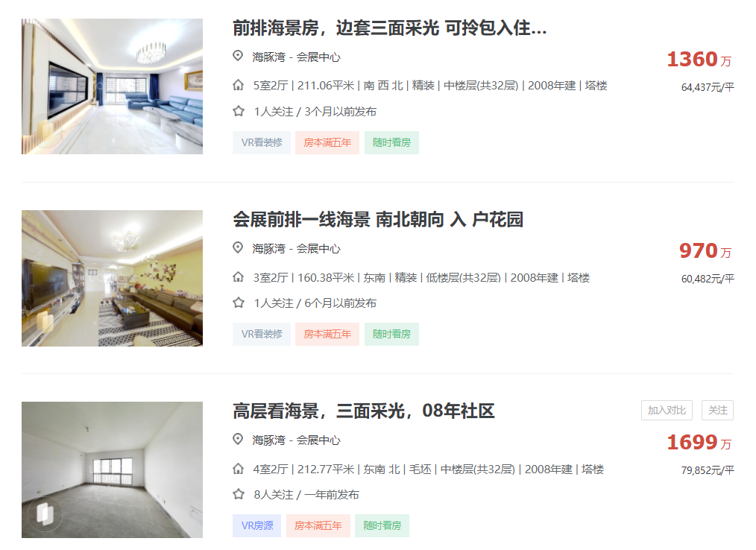Click the star icon next to 8人关注

239,494
